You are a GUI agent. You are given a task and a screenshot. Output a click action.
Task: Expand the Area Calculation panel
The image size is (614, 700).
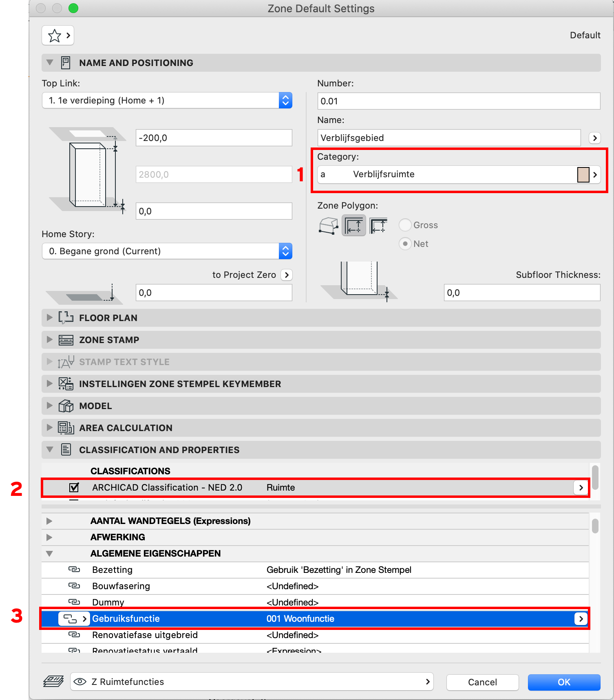(x=50, y=427)
